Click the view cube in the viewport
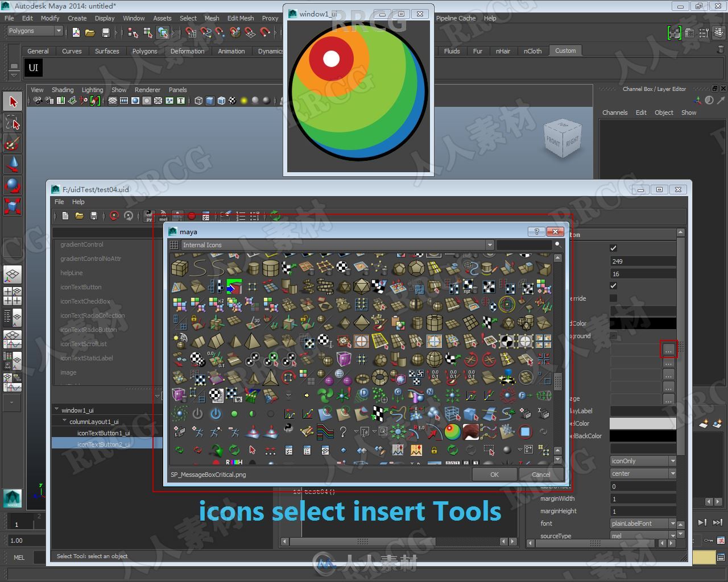The image size is (728, 582). tap(561, 139)
